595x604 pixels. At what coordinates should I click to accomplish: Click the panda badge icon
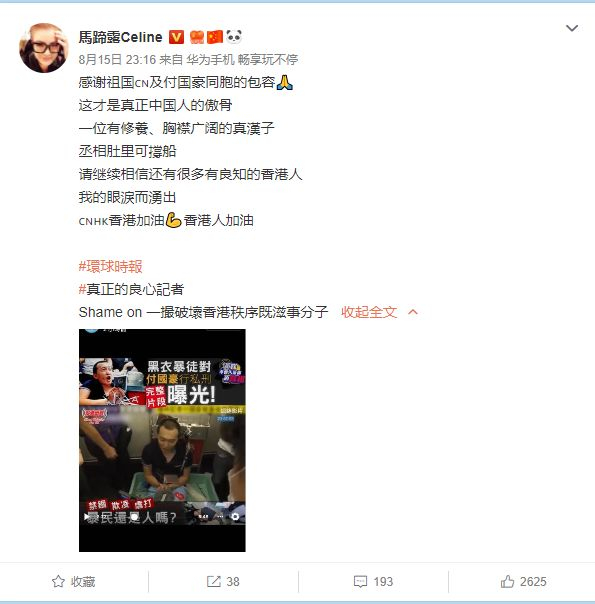234,37
